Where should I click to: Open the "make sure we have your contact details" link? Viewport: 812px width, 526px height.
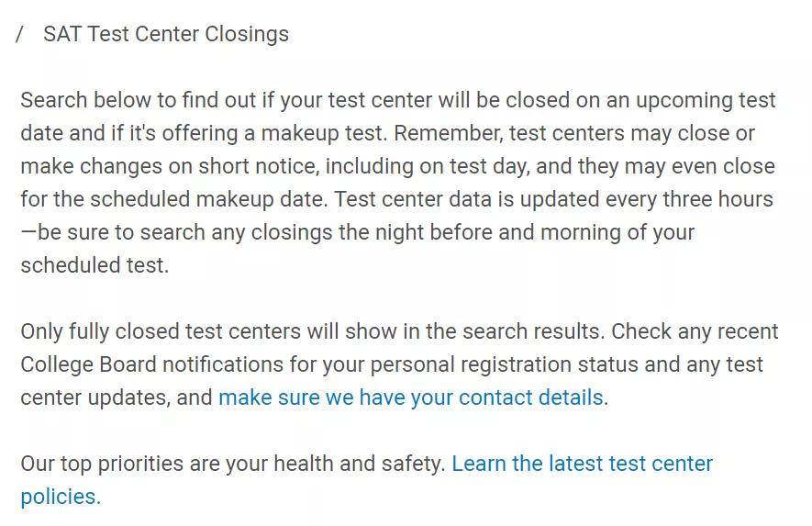pyautogui.click(x=411, y=398)
